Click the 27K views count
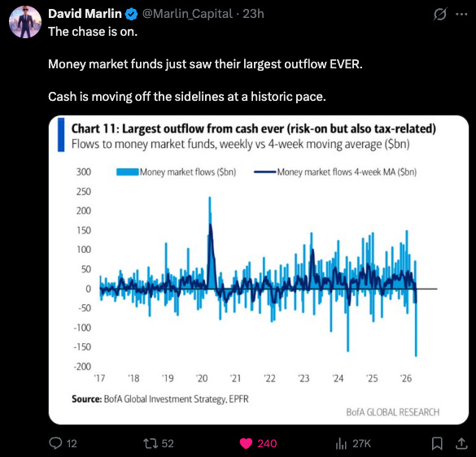 pos(361,443)
